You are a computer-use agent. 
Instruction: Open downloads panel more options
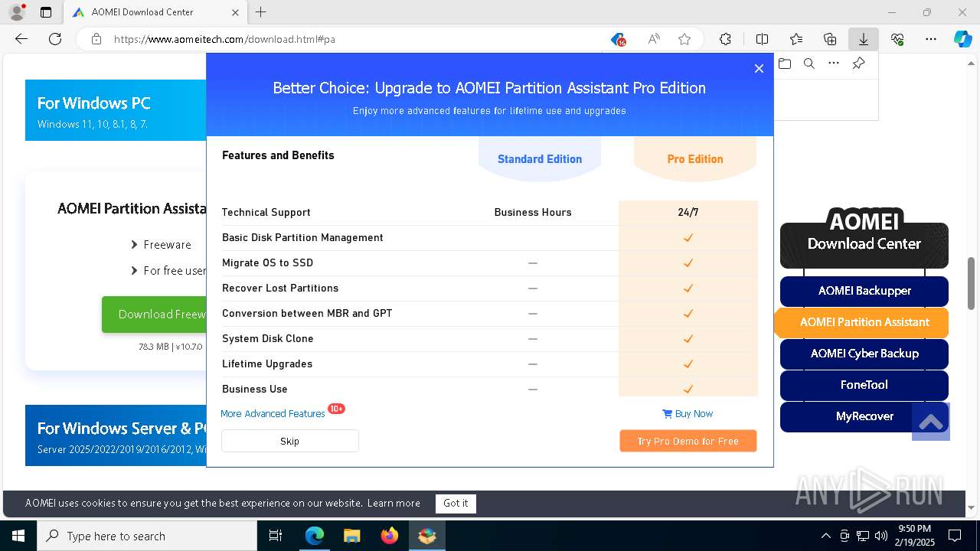click(834, 64)
